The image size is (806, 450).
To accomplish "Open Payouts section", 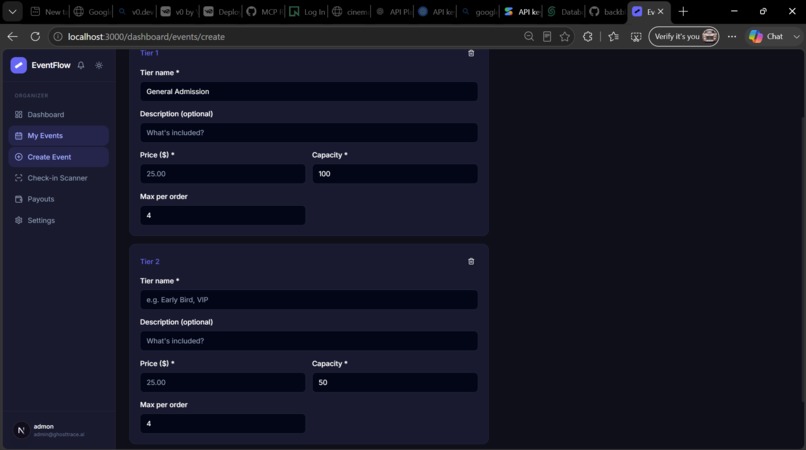I will tap(59, 199).
